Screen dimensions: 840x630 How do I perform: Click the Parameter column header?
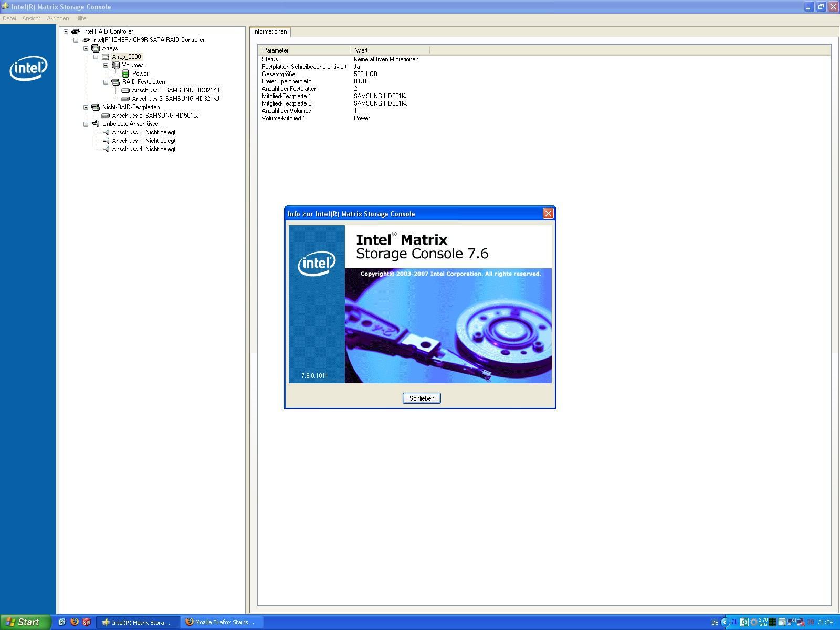click(x=303, y=50)
